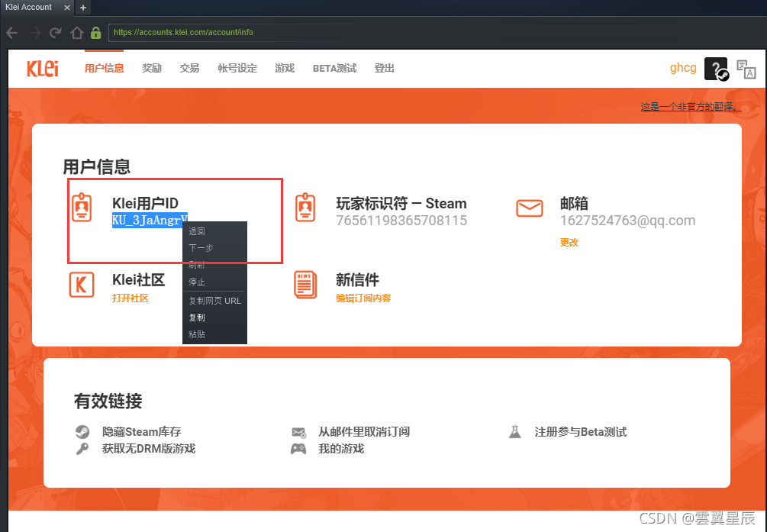Click the 编辑订阅内容 link
This screenshot has width=767, height=532.
363,298
